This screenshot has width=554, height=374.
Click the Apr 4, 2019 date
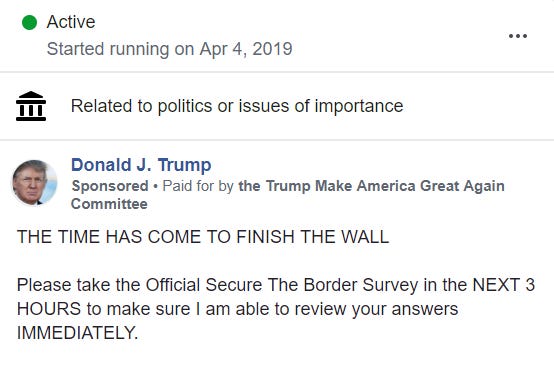point(246,49)
